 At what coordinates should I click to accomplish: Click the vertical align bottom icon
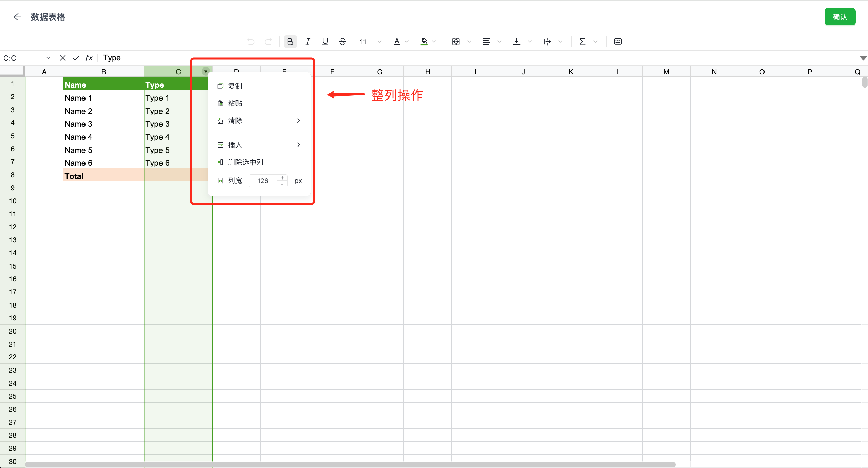(516, 42)
